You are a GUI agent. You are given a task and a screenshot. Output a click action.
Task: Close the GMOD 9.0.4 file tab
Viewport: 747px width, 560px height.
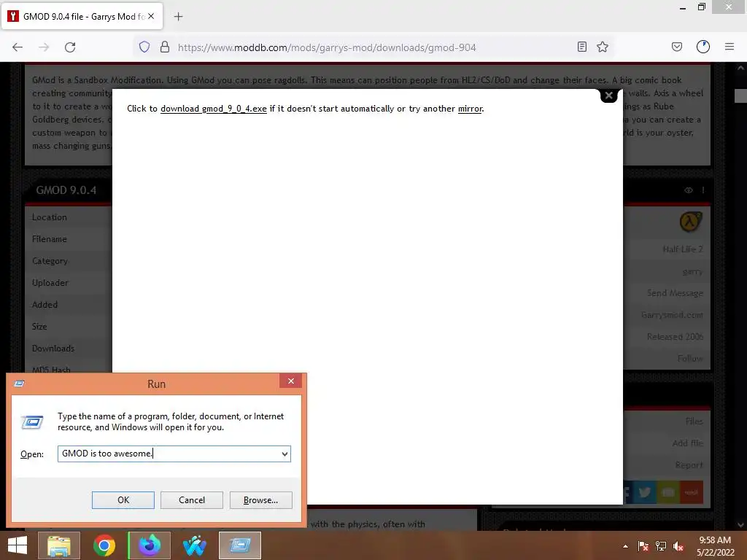[151, 16]
